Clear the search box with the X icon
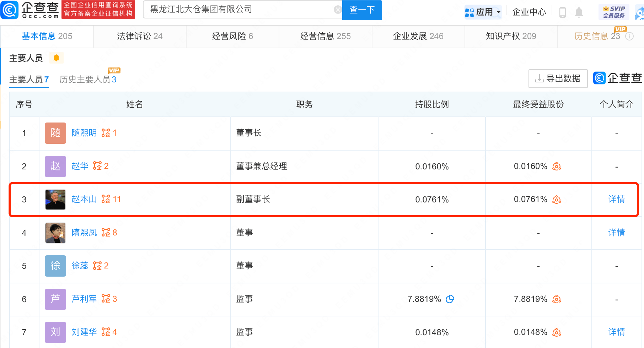Image resolution: width=644 pixels, height=348 pixels. [x=338, y=10]
